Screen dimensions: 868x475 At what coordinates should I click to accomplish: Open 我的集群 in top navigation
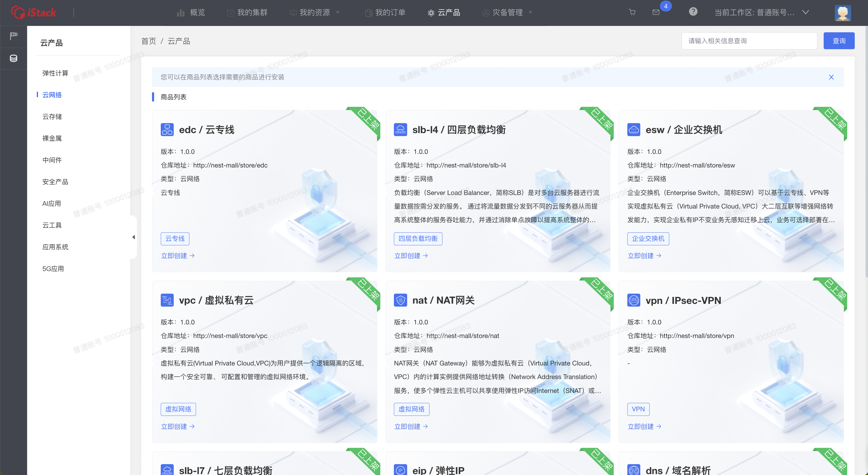click(247, 12)
